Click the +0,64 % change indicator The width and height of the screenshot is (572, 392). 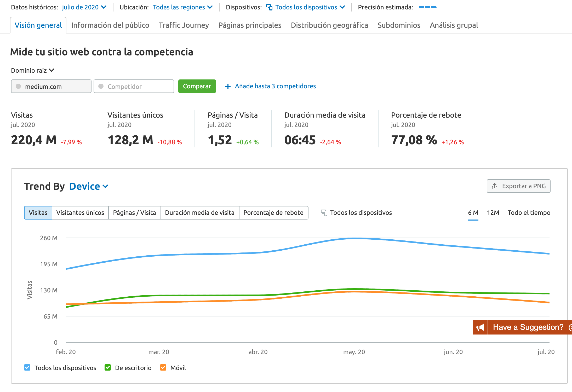pos(247,142)
